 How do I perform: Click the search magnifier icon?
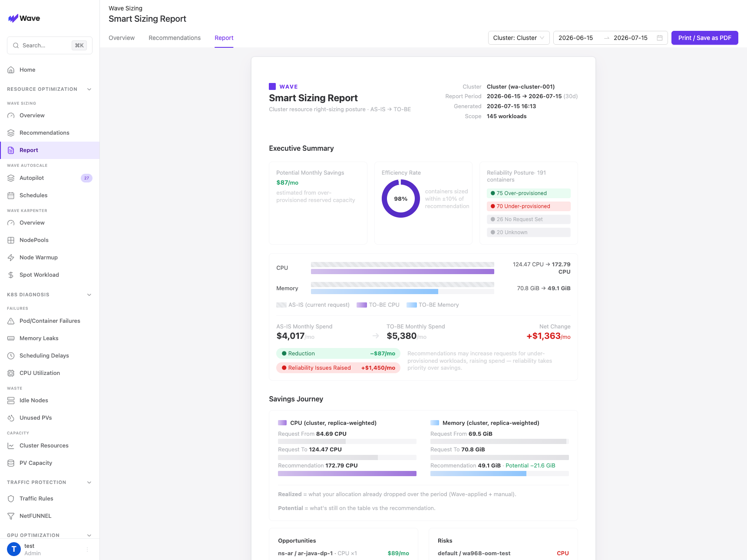coord(16,45)
